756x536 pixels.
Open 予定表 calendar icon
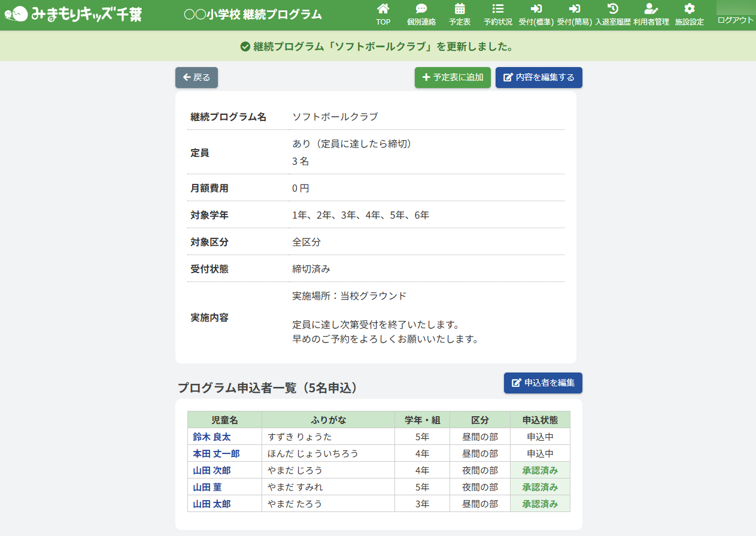[x=460, y=9]
